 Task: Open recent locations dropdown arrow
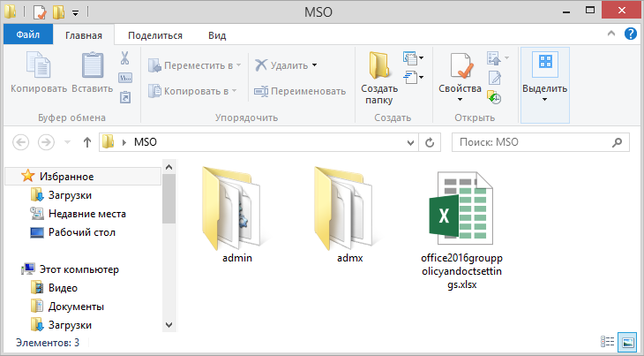pyautogui.click(x=67, y=142)
